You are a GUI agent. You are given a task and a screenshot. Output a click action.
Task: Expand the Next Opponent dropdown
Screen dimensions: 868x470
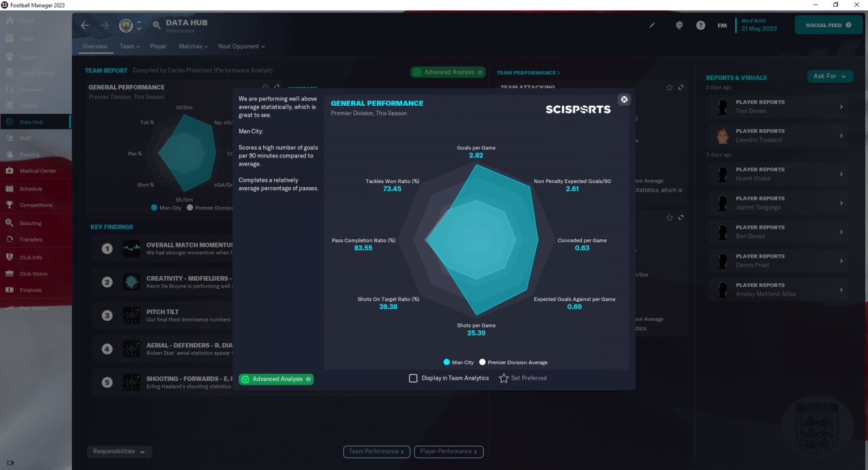click(x=241, y=46)
